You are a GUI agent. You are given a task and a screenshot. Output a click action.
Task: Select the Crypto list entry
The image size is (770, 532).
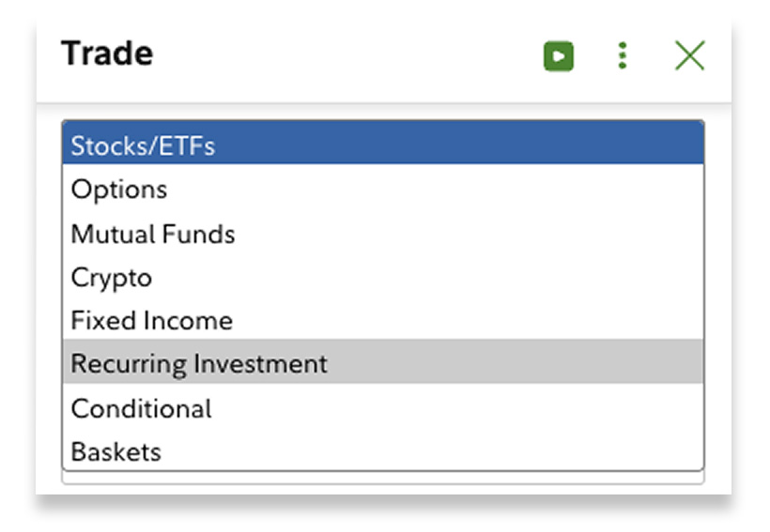tap(382, 277)
